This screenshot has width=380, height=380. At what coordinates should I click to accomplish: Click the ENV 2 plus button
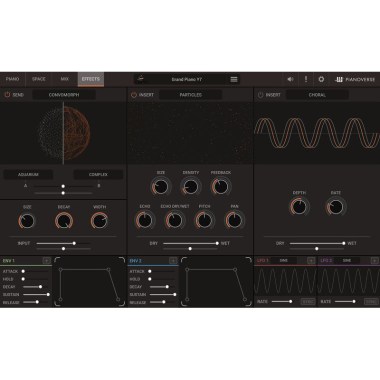click(x=173, y=261)
